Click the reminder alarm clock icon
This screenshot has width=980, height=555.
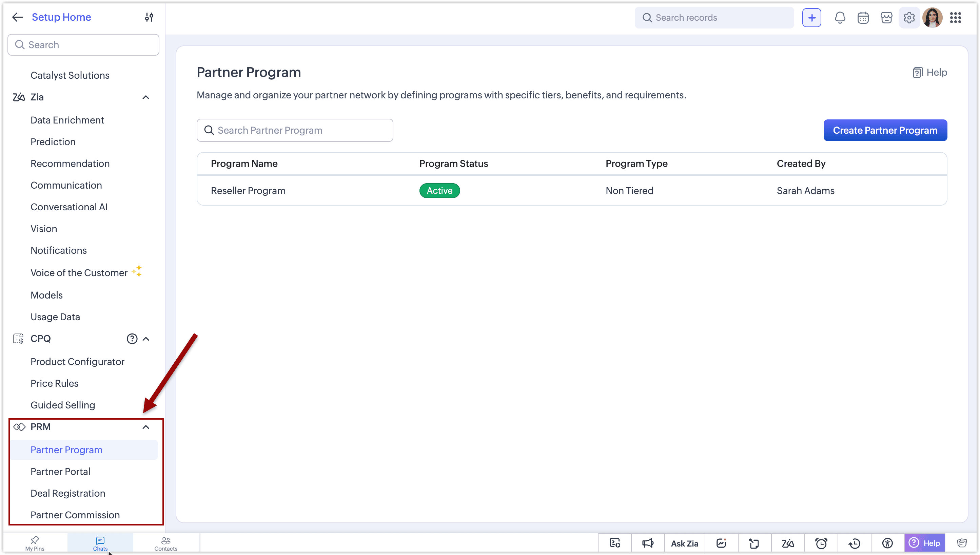pos(821,543)
